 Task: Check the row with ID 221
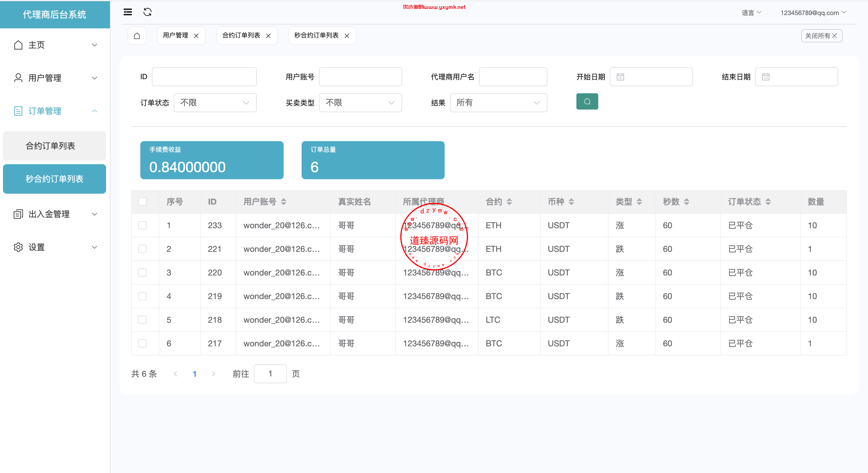(142, 249)
